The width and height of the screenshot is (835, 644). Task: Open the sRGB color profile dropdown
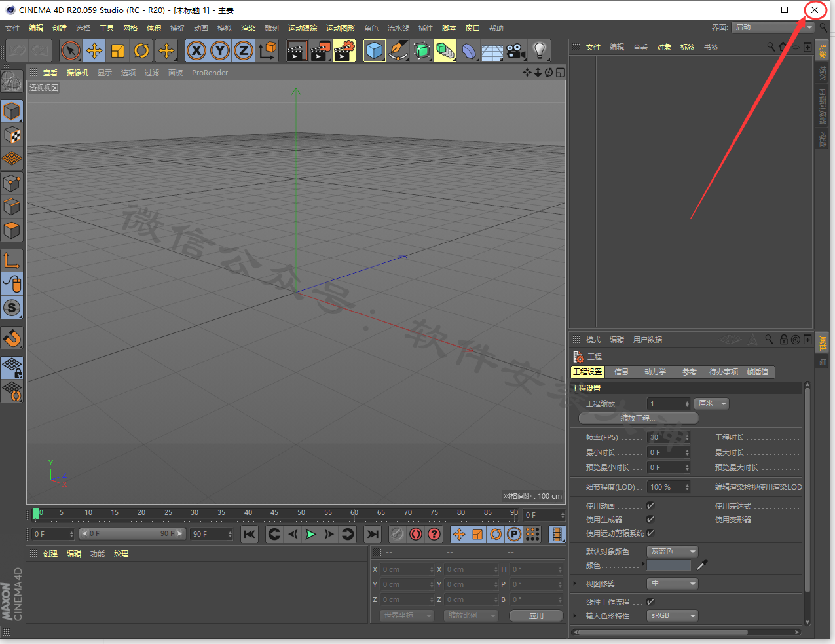tap(673, 616)
